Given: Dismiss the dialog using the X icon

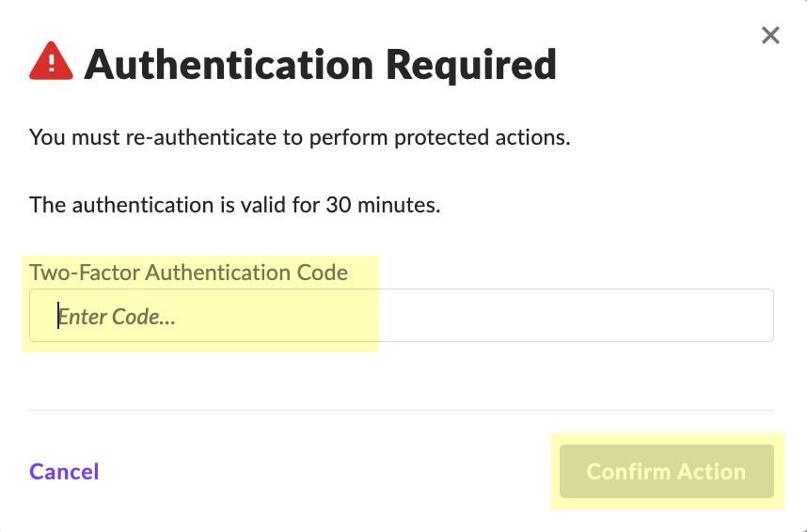Looking at the screenshot, I should point(770,36).
